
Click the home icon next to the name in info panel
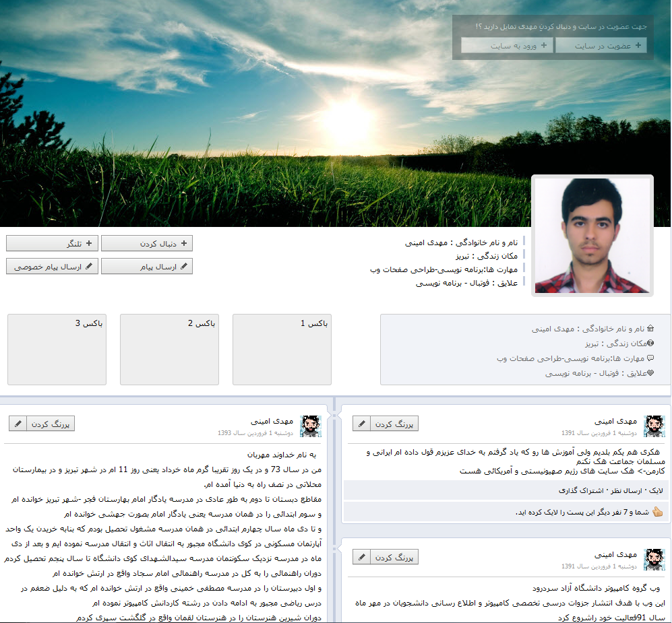pos(650,329)
